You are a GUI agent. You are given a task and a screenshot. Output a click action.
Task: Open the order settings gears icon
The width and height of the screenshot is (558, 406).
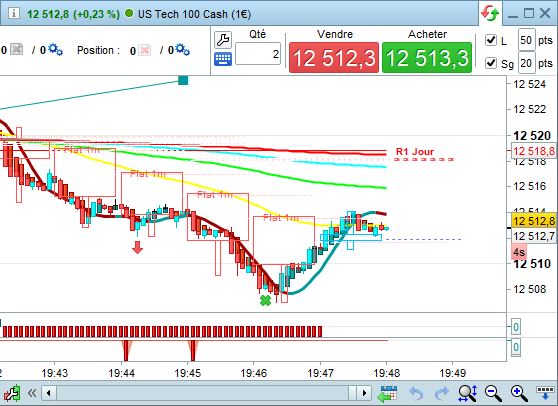(55, 49)
